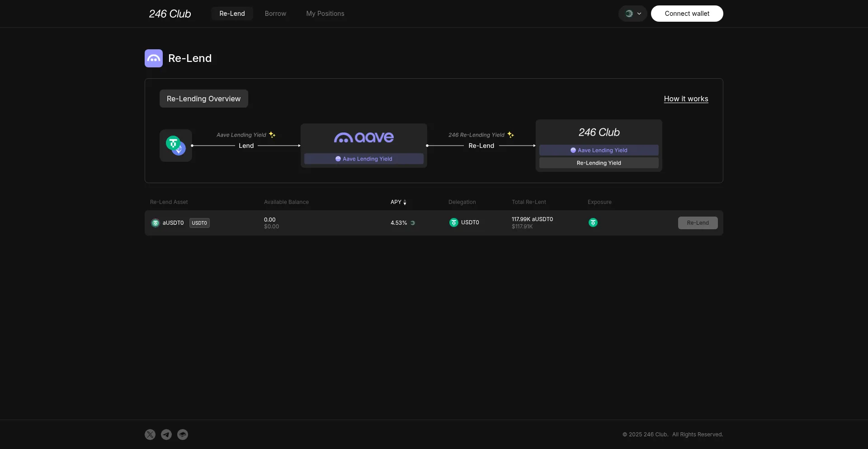Click the small icon next to 4.53% APY

tap(413, 223)
